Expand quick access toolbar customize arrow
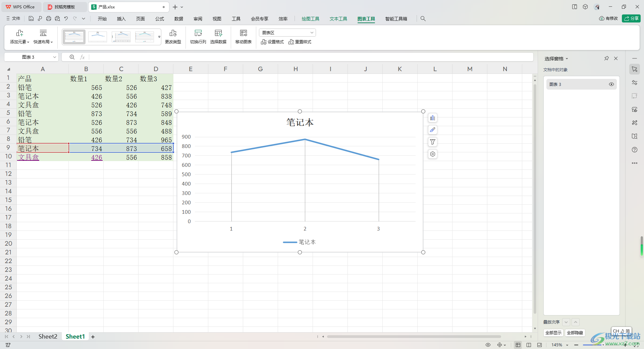Image resolution: width=644 pixels, height=349 pixels. [x=84, y=19]
